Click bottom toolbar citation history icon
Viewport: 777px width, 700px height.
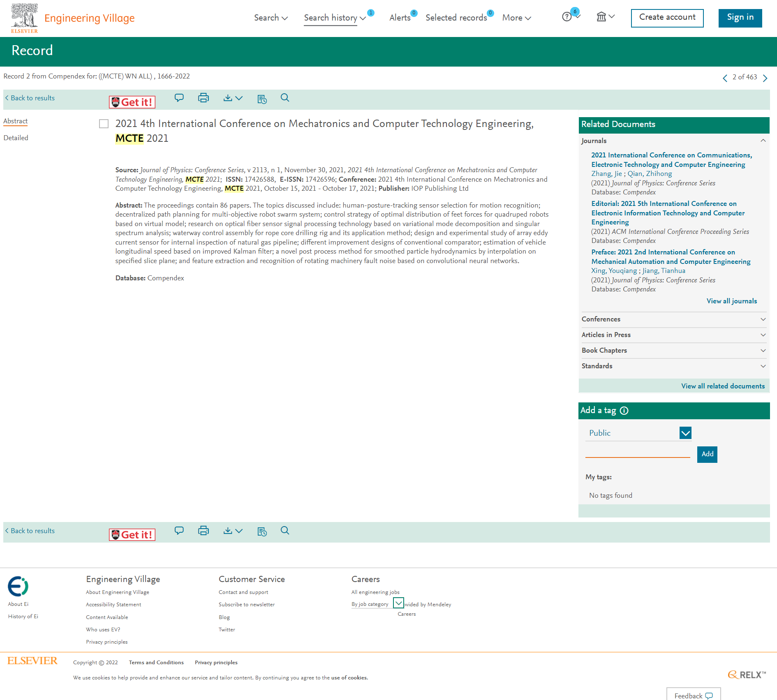[262, 531]
